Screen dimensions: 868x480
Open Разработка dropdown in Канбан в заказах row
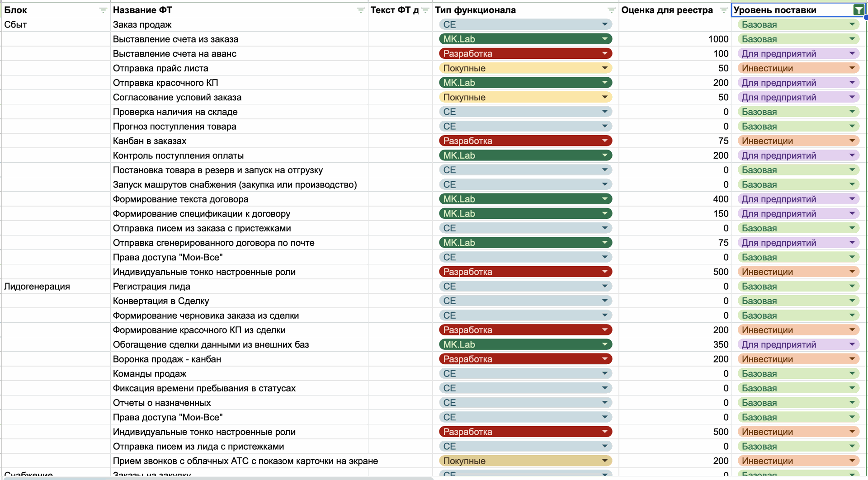pos(604,141)
